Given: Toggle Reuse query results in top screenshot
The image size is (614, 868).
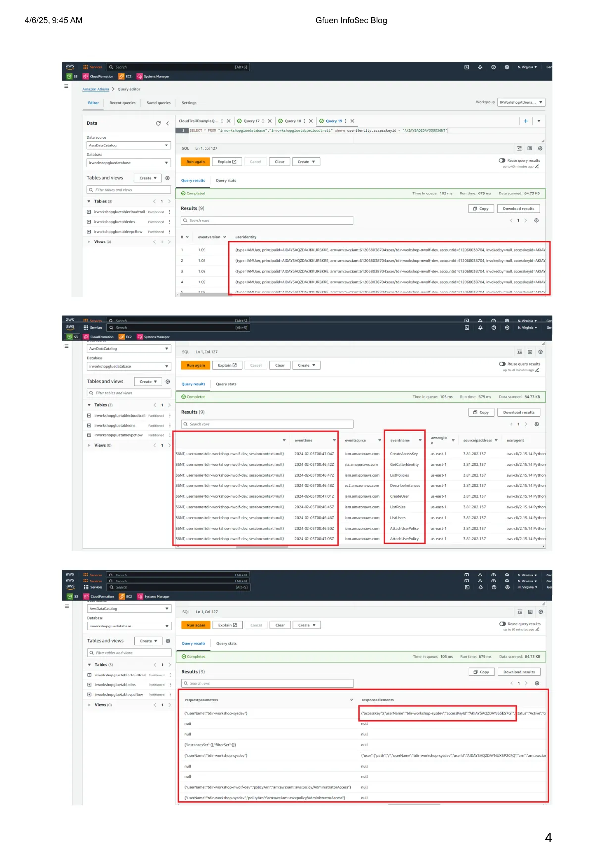Looking at the screenshot, I should pyautogui.click(x=502, y=161).
